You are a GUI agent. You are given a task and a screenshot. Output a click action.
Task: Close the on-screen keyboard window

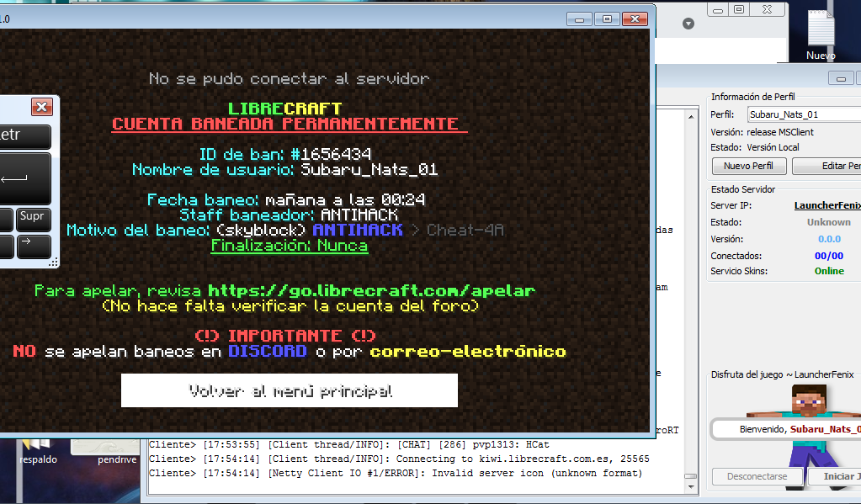(x=41, y=107)
